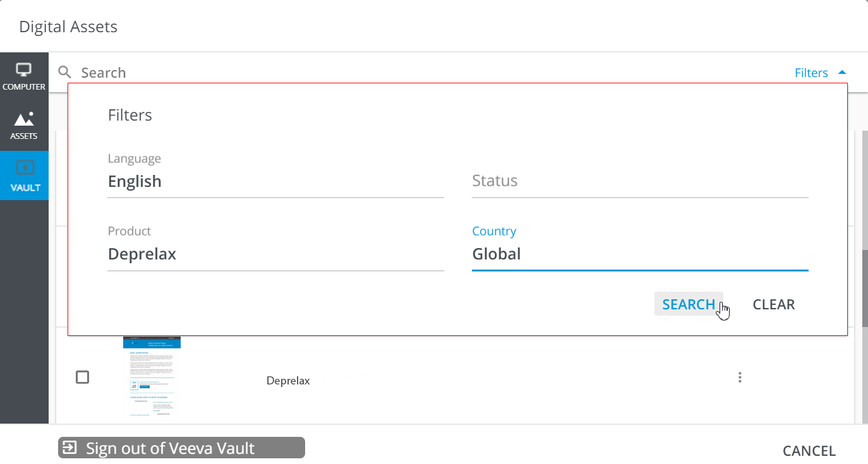Click Sign out of Veeva Vault

(x=181, y=448)
